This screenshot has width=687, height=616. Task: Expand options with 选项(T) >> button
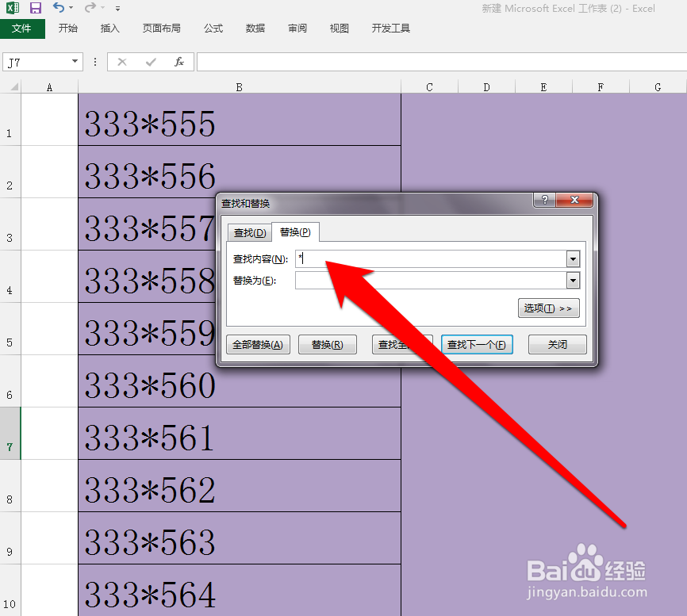548,308
